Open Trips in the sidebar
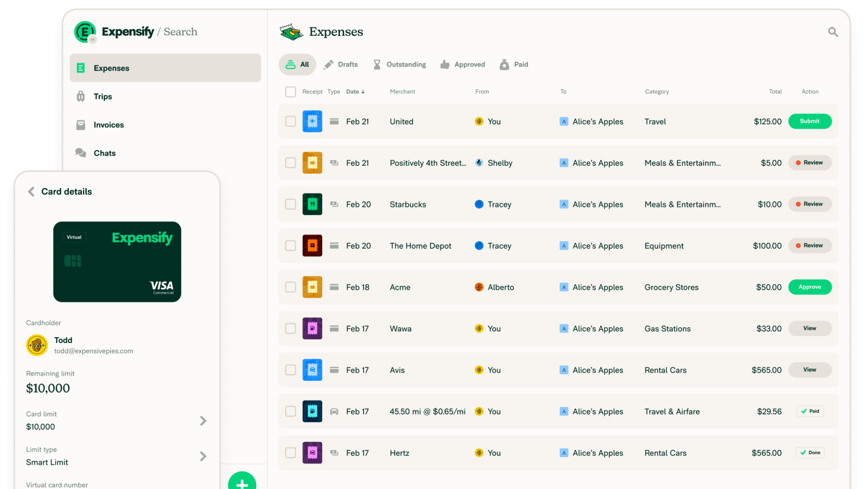Image resolution: width=868 pixels, height=489 pixels. pyautogui.click(x=165, y=96)
